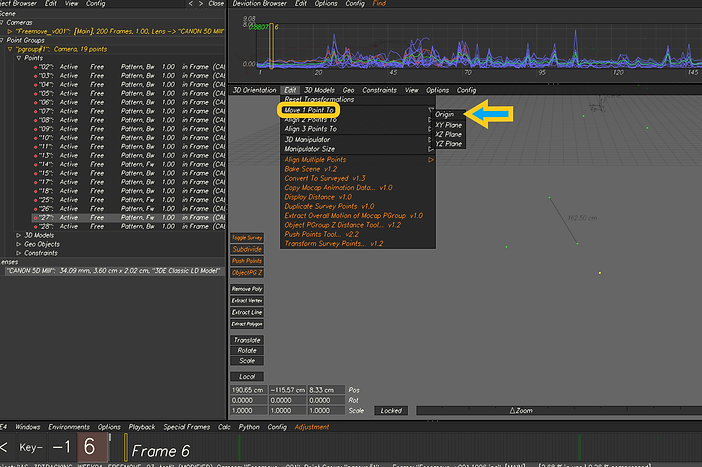Screen dimensions: 702x467
Task: Open the Edit menu in 3D Orientation
Action: point(290,90)
